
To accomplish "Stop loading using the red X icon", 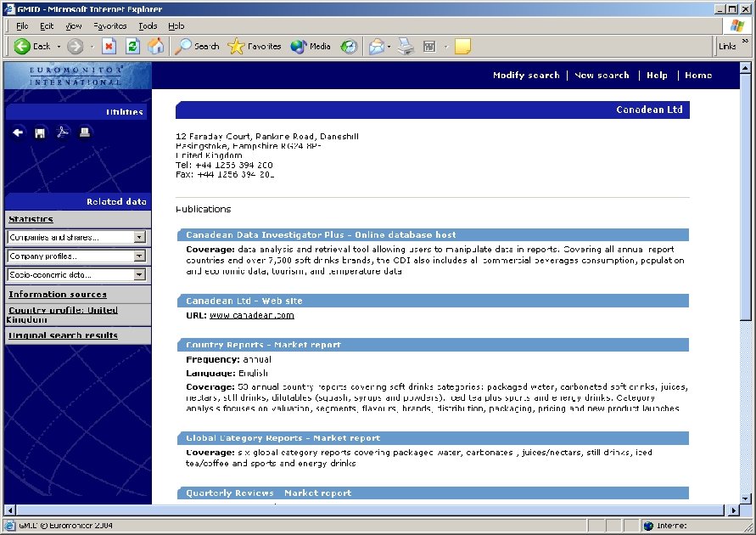I will pos(109,46).
